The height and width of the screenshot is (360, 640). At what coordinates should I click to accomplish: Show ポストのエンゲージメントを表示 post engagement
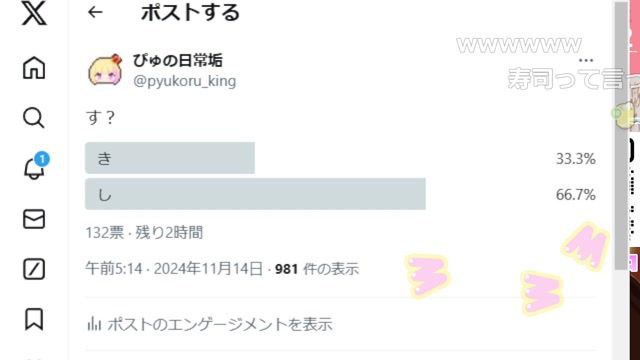[209, 324]
